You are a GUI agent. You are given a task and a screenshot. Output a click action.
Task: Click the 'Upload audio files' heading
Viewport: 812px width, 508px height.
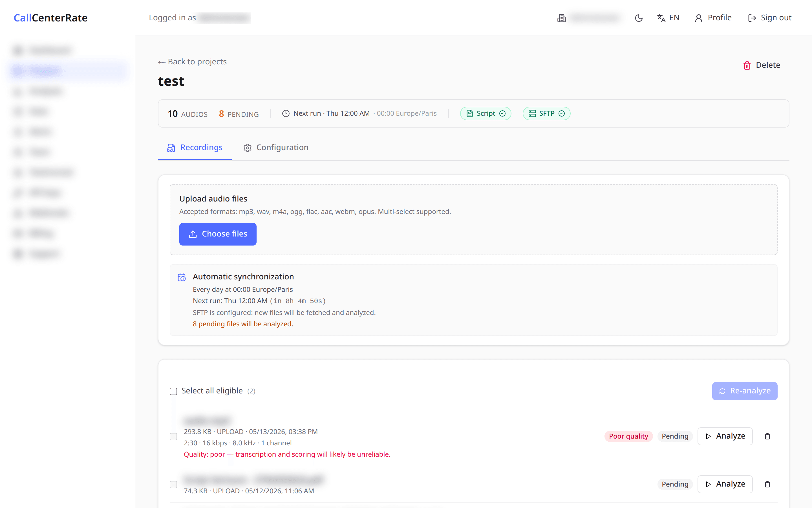point(213,199)
